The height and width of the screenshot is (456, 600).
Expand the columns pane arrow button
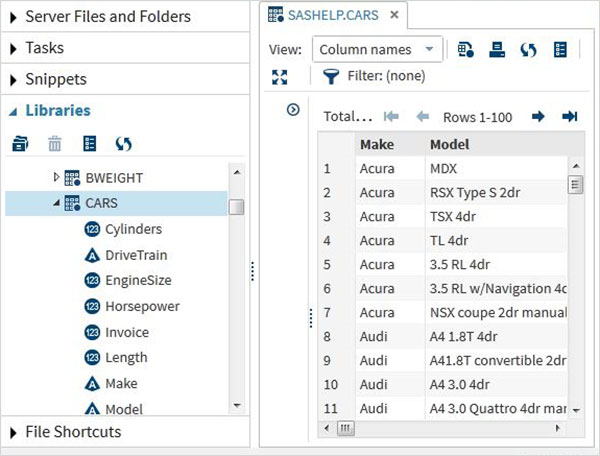[x=293, y=110]
